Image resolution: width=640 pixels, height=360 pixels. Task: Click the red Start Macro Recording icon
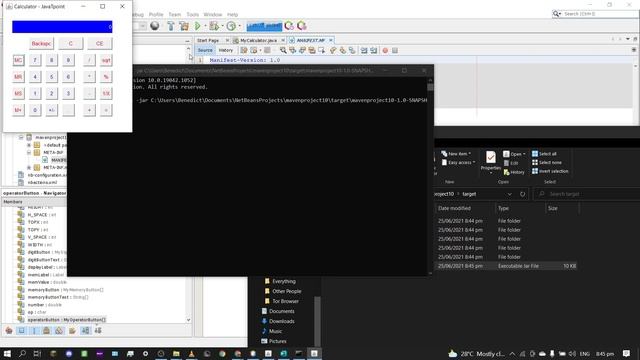[385, 50]
